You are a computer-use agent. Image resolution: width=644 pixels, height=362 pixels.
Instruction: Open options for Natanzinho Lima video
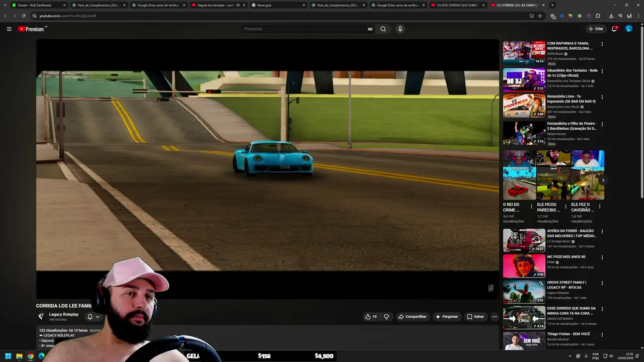tap(602, 97)
